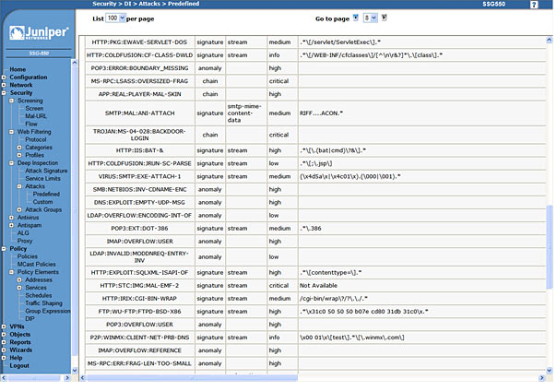The image size is (554, 383).
Task: Select Custom under Attacks
Action: point(43,202)
